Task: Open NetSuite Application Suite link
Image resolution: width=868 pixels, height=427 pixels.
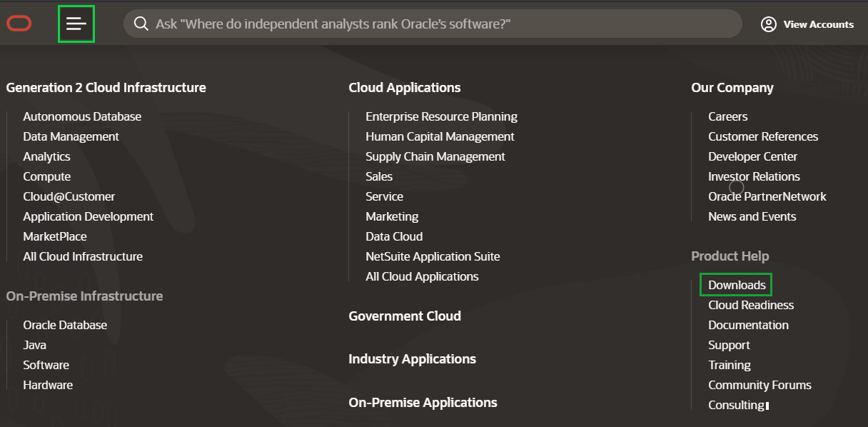Action: tap(433, 256)
